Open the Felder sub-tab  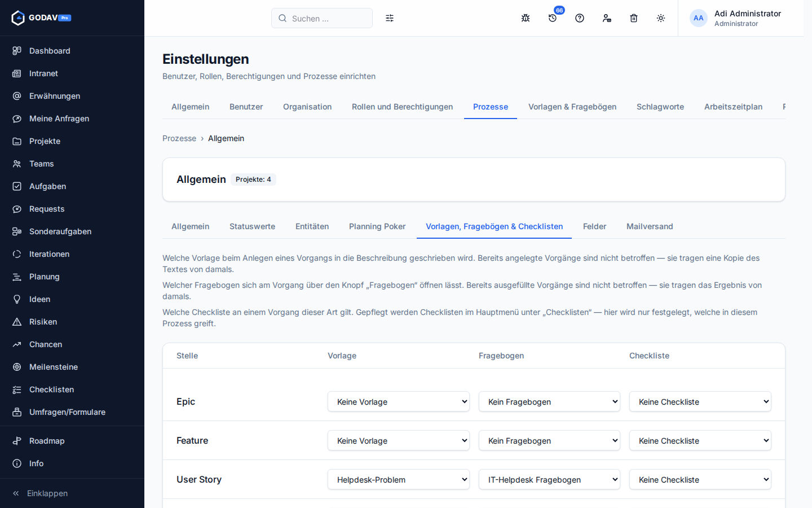594,226
